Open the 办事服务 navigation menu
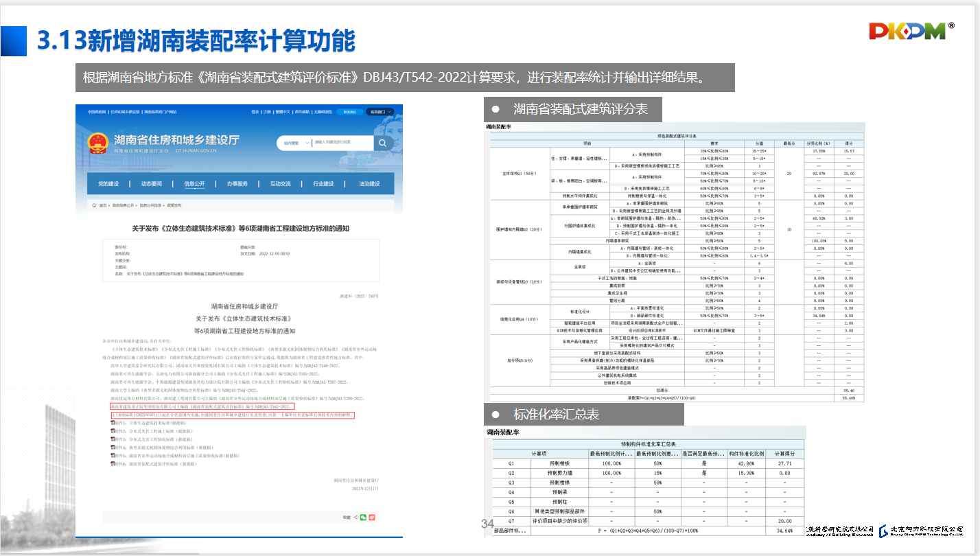The height and width of the screenshot is (556, 980). coord(237,184)
